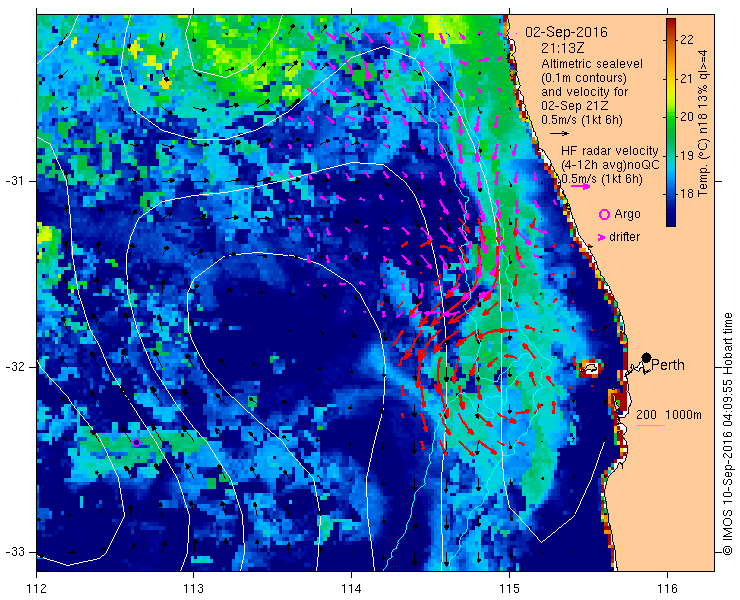
Task: Click the '(0.1m contours)' text
Action: pos(584,77)
